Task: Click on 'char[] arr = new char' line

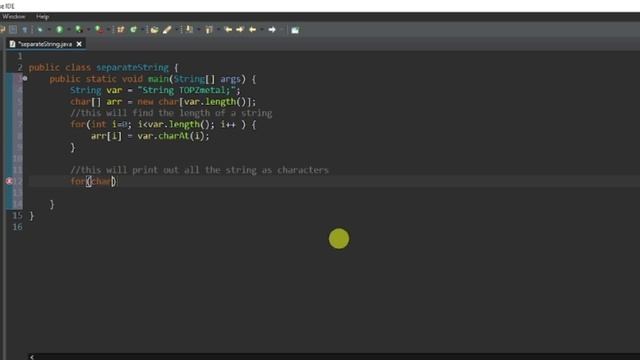Action: pos(163,102)
